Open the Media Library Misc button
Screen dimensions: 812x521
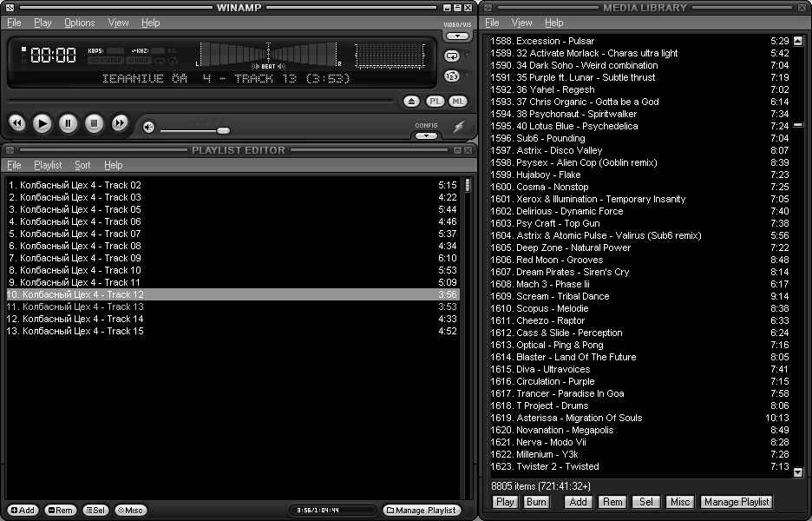680,502
